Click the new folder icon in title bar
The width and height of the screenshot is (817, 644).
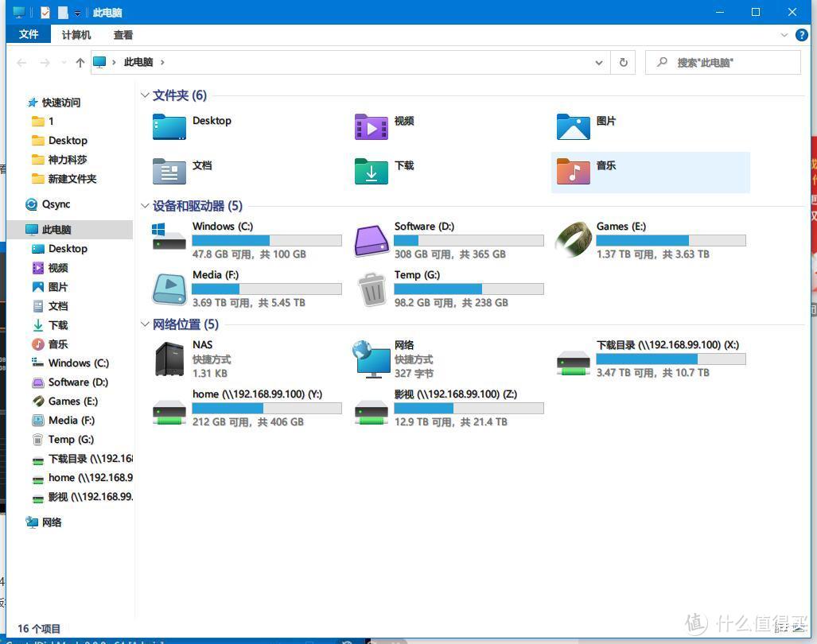(x=63, y=12)
